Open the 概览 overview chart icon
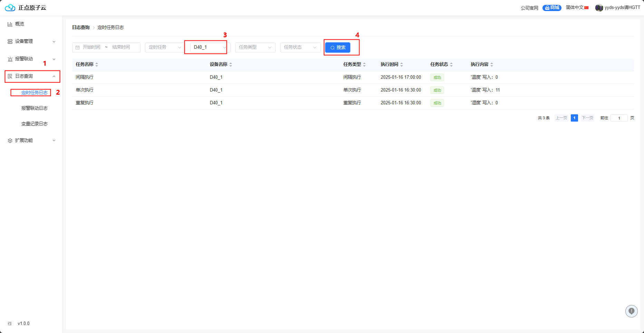This screenshot has width=644, height=333. pos(10,24)
